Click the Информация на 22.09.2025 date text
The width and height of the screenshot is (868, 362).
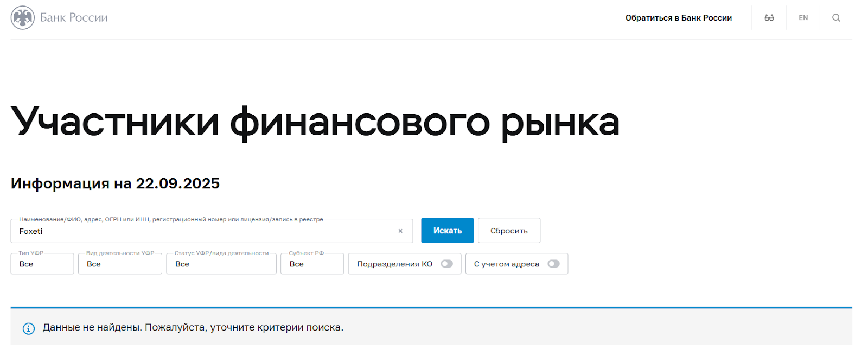pos(115,183)
